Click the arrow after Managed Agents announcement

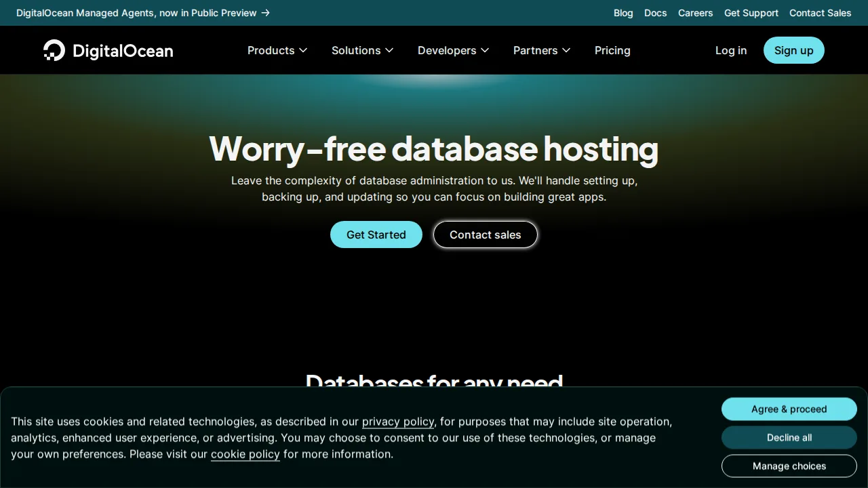pyautogui.click(x=266, y=13)
